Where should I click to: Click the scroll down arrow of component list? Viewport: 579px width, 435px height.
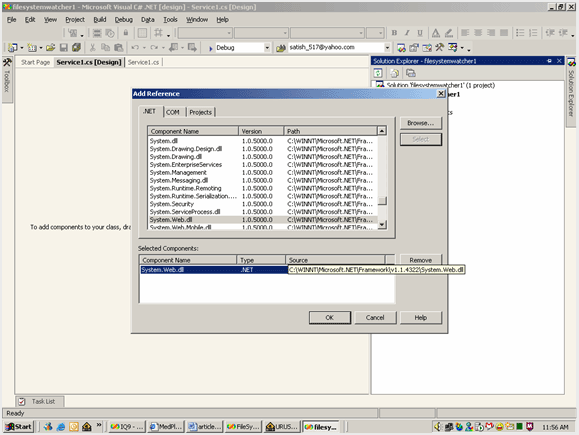(x=382, y=224)
